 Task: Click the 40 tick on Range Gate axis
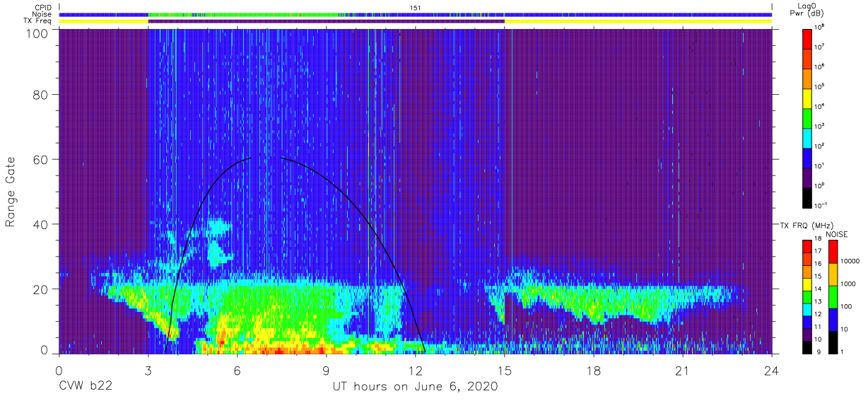tap(41, 223)
